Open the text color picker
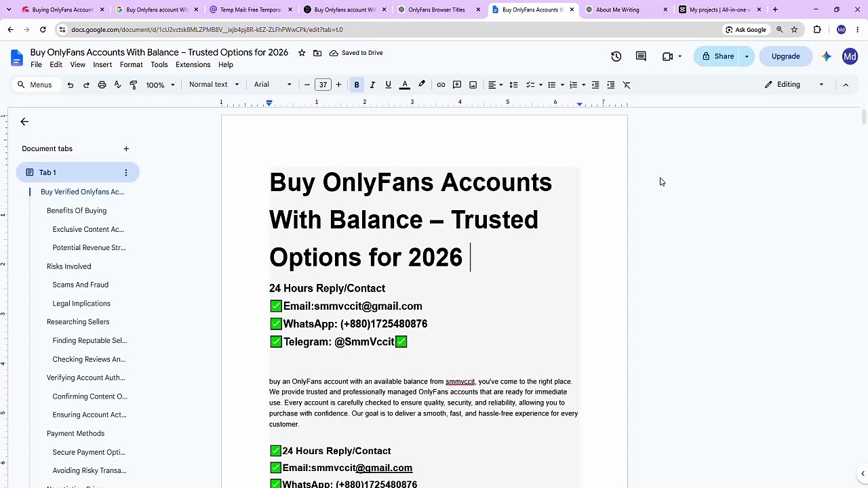 click(x=405, y=85)
